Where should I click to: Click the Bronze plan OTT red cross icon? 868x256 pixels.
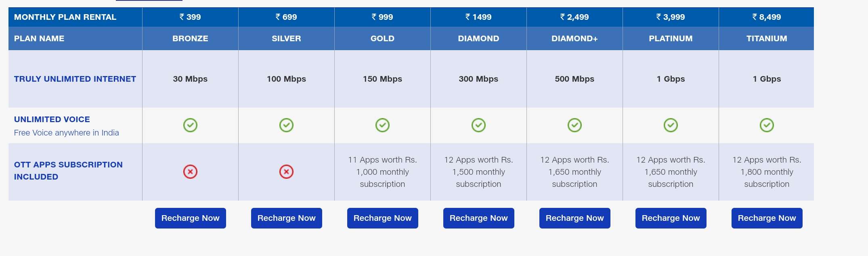click(190, 171)
